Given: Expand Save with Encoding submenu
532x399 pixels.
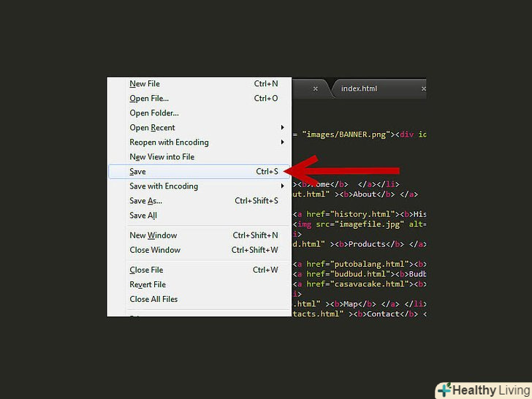Looking at the screenshot, I should (x=199, y=186).
